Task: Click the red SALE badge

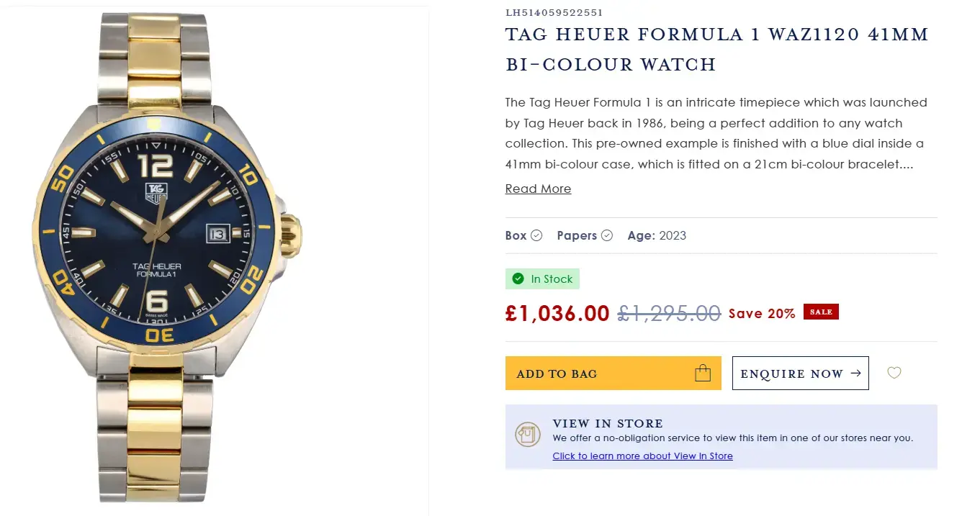Action: (x=821, y=312)
